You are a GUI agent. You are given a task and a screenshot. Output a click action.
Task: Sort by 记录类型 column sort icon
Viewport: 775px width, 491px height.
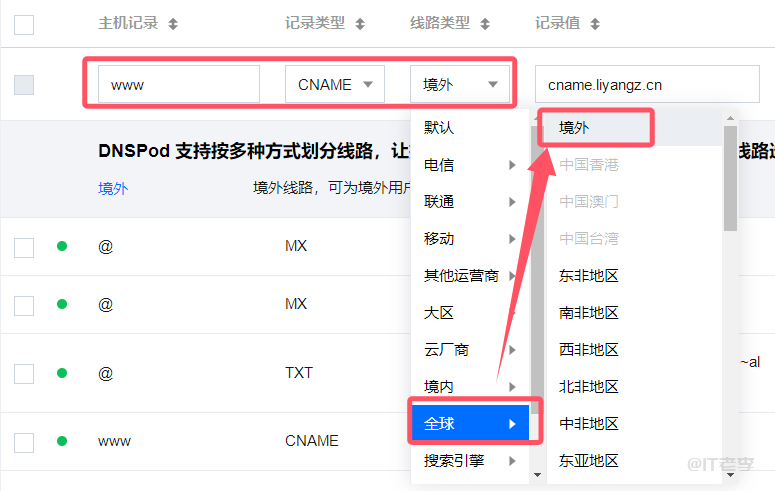click(360, 23)
